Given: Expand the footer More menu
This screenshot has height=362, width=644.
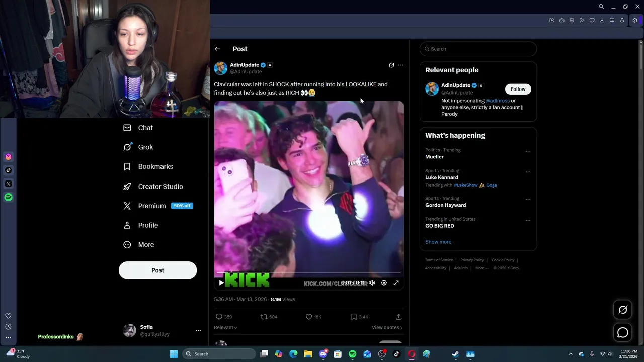Looking at the screenshot, I should tap(481, 268).
